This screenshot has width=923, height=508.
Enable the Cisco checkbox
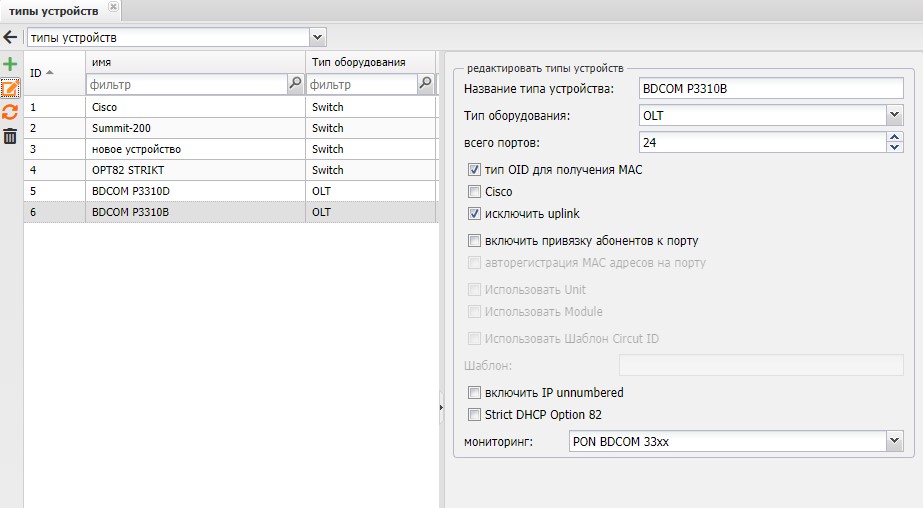click(x=475, y=192)
